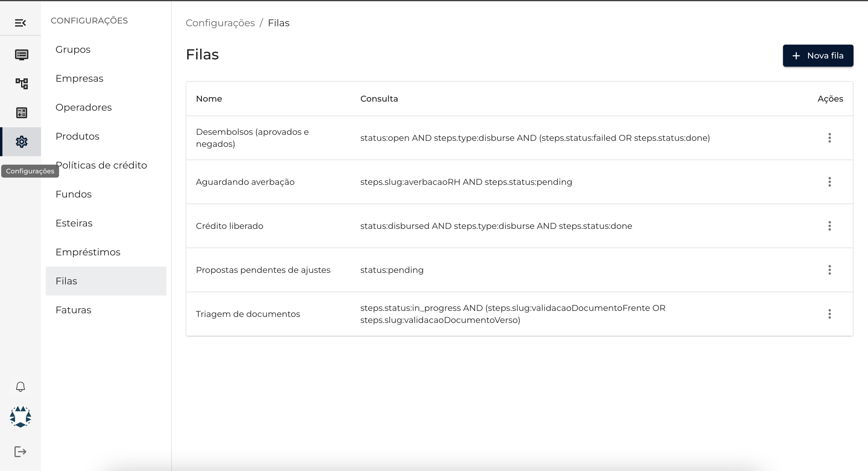Open the calculator icon in sidebar
This screenshot has width=868, height=471.
pos(22,112)
